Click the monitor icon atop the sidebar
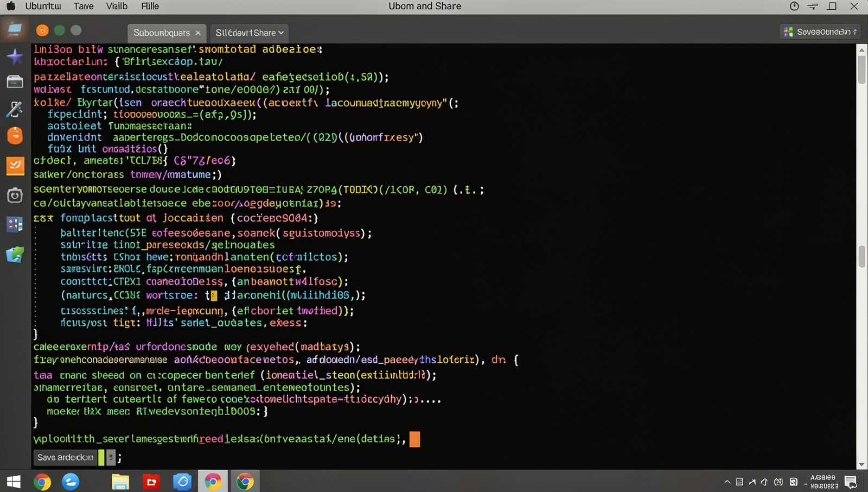The image size is (868, 492). 15,29
